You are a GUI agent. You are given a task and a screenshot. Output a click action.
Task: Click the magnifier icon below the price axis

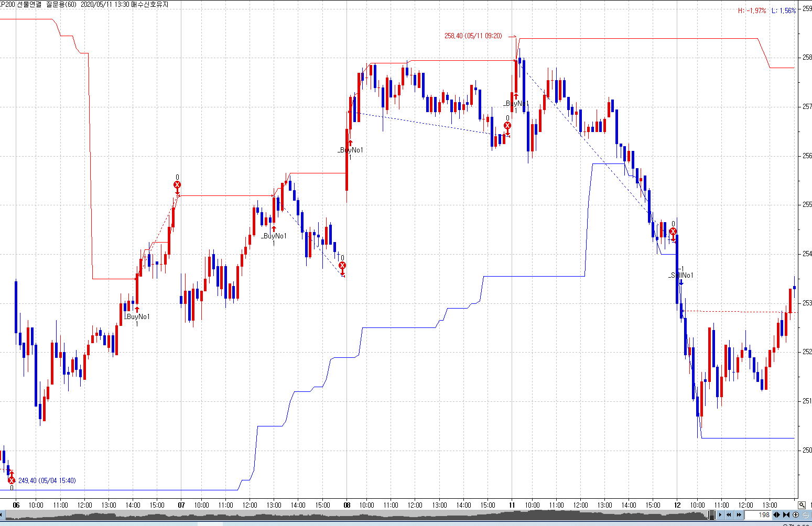pyautogui.click(x=802, y=505)
